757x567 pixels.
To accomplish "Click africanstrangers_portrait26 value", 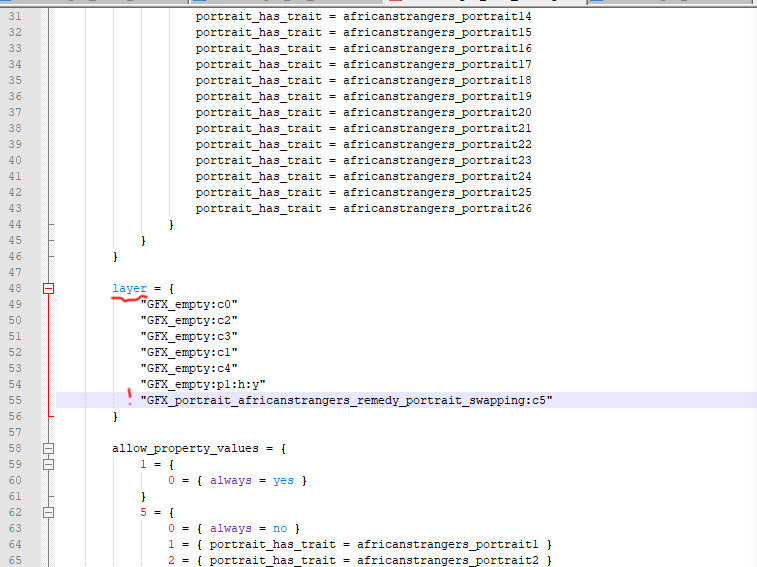I will pyautogui.click(x=437, y=208).
